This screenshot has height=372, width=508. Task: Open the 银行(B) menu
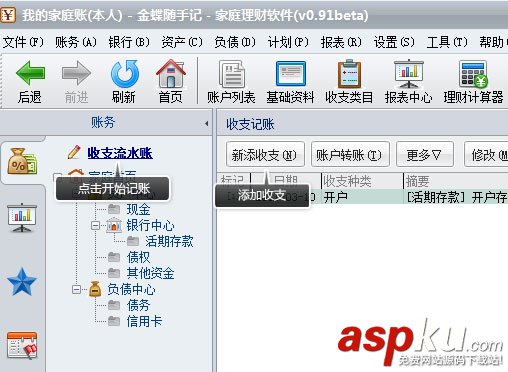coord(129,42)
